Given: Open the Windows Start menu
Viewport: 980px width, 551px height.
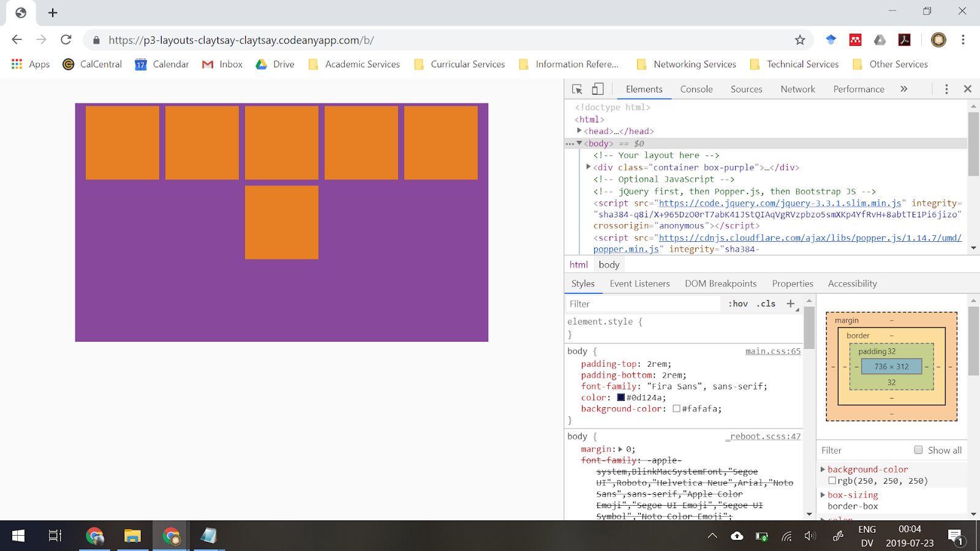Looking at the screenshot, I should (x=18, y=536).
